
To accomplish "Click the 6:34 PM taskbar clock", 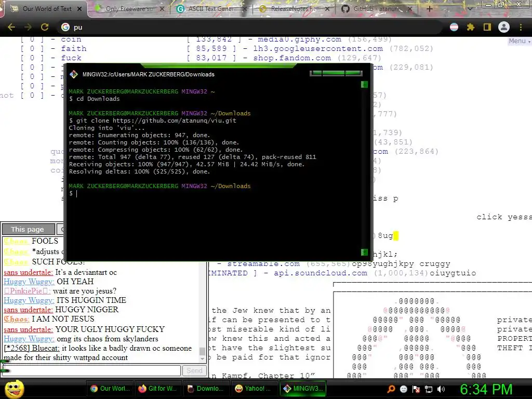I will click(486, 389).
